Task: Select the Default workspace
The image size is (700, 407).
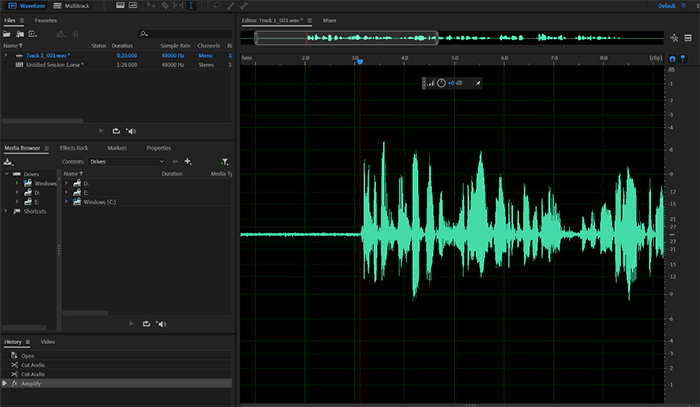Action: pyautogui.click(x=666, y=6)
